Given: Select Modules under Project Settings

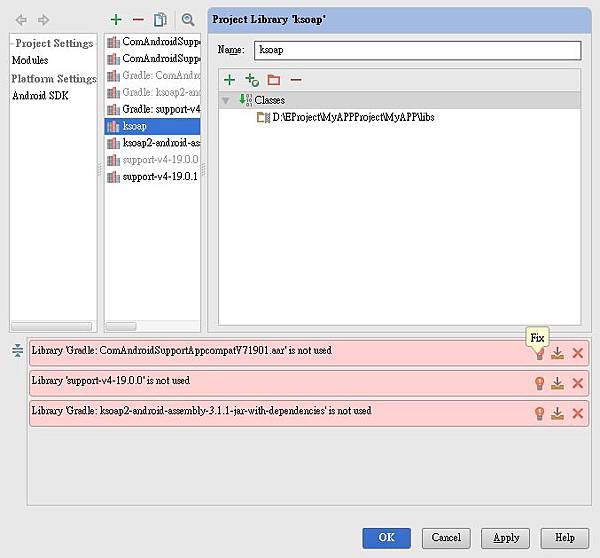Looking at the screenshot, I should click(30, 60).
